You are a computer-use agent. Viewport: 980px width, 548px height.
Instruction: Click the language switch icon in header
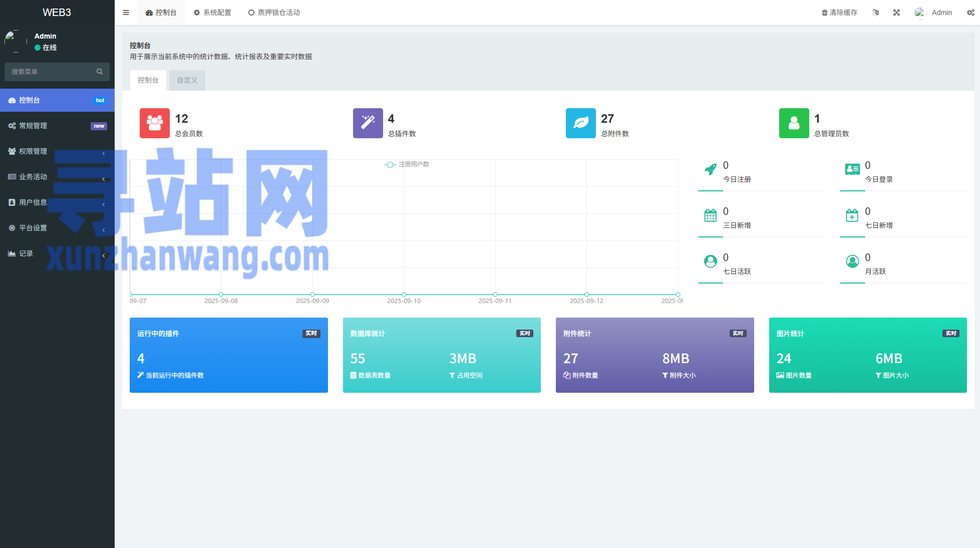[875, 13]
